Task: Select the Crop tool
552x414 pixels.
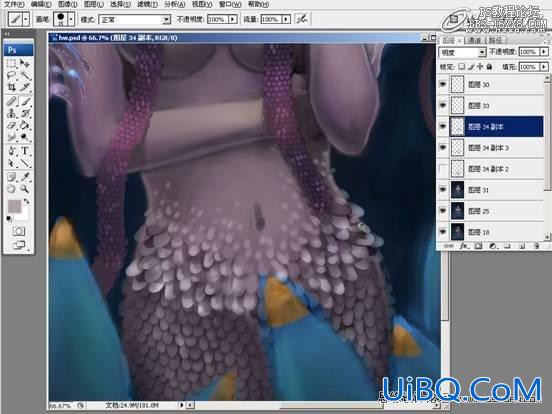Action: point(12,86)
